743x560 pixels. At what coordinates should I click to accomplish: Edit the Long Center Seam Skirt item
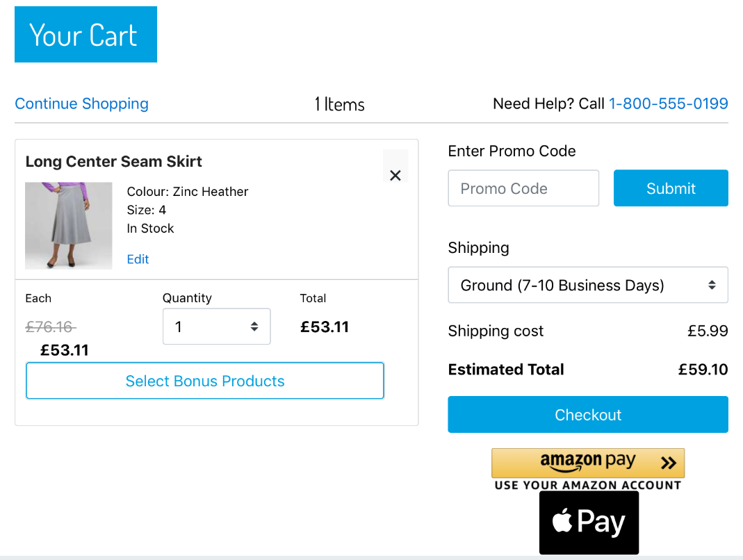coord(138,259)
